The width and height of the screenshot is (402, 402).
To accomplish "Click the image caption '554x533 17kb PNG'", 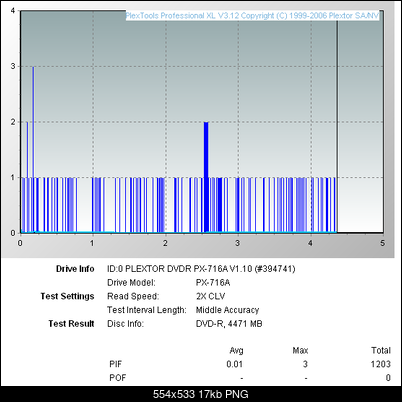I will (x=201, y=394).
